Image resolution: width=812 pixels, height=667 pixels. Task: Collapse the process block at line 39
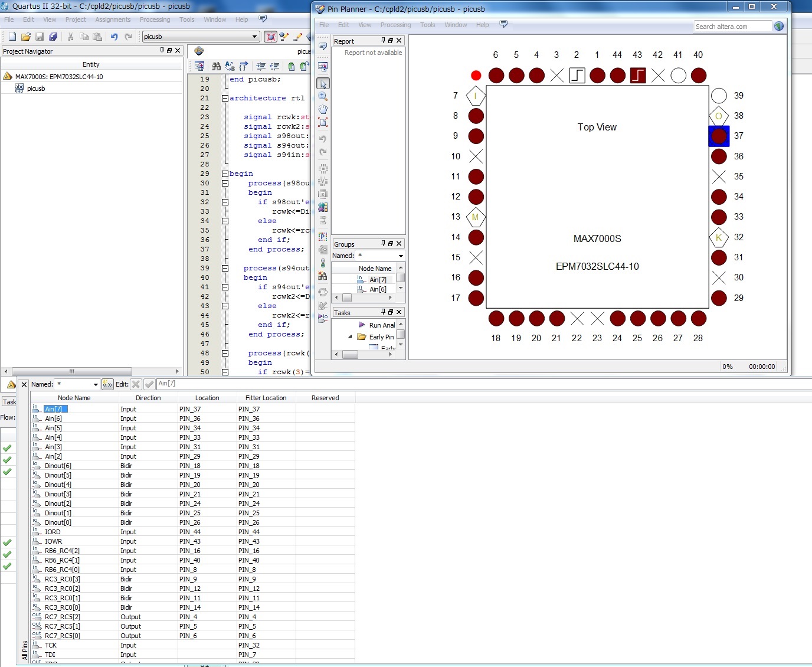point(225,268)
